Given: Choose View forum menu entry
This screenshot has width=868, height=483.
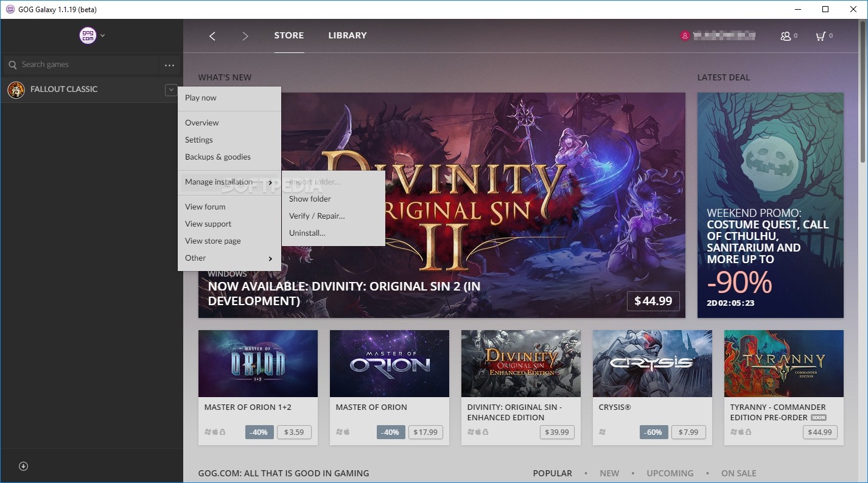Looking at the screenshot, I should pos(229,206).
